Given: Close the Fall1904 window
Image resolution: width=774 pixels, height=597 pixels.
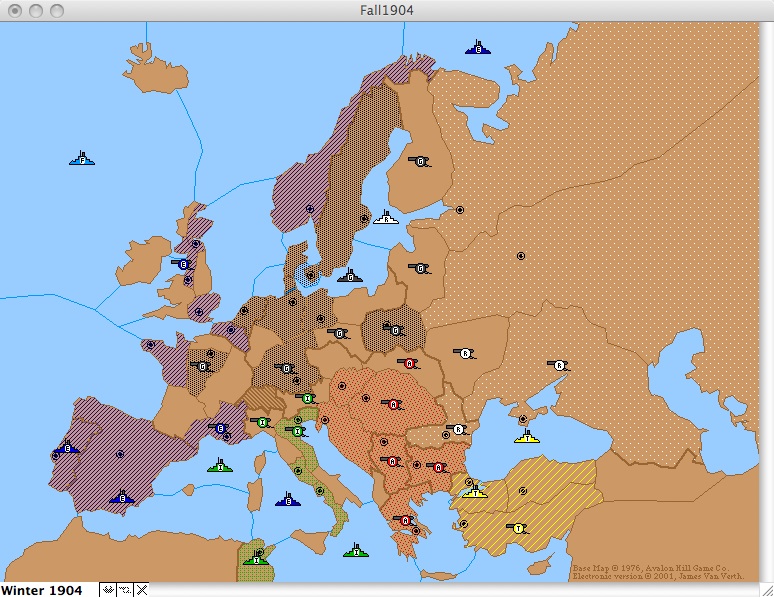Looking at the screenshot, I should (15, 10).
